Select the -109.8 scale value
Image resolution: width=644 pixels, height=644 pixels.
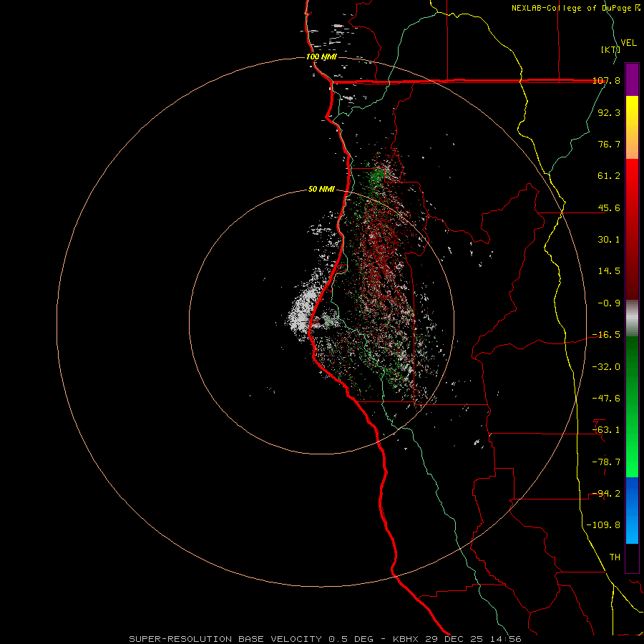pos(603,525)
